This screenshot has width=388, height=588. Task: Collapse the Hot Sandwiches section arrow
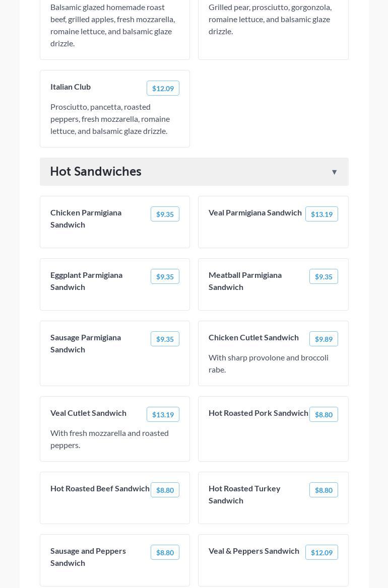click(x=334, y=172)
